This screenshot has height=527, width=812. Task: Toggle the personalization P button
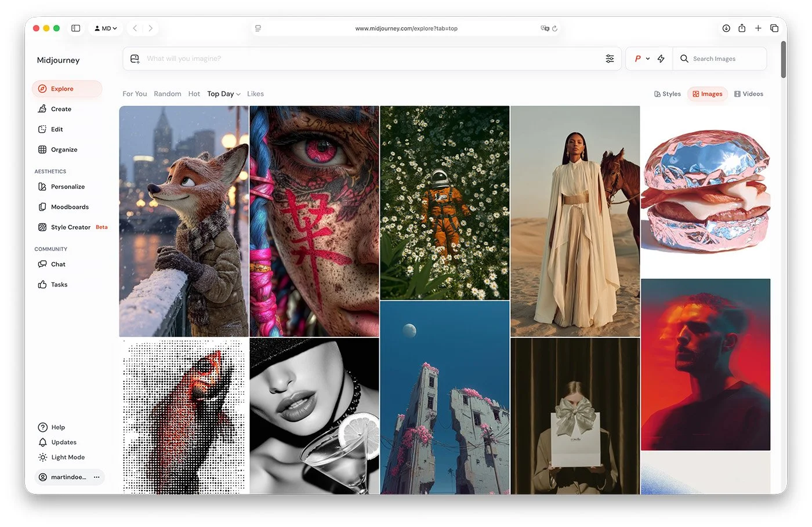[x=637, y=59]
